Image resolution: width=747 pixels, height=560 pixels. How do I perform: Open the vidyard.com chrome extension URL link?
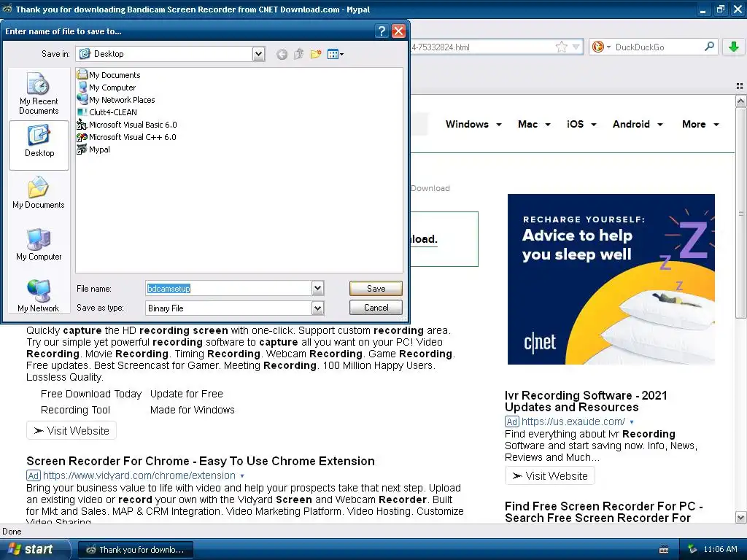tap(139, 475)
